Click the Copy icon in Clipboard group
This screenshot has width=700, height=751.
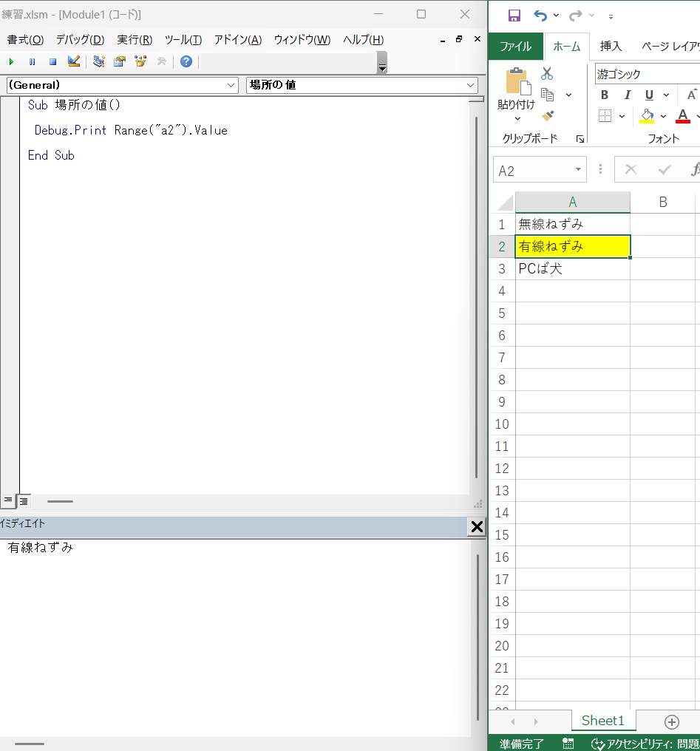[x=547, y=95]
